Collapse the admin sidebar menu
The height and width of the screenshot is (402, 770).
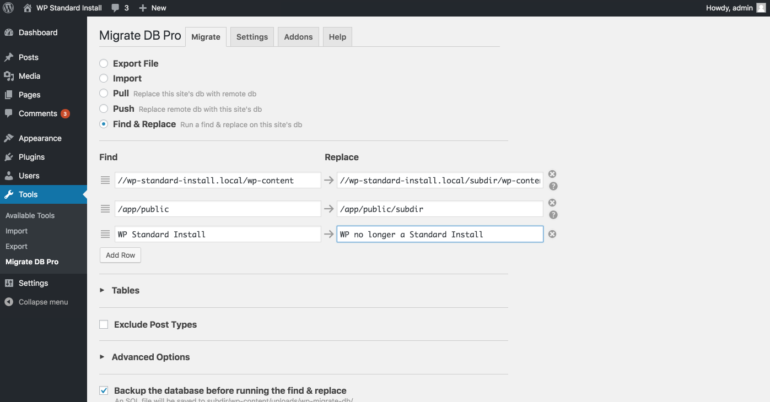point(42,301)
